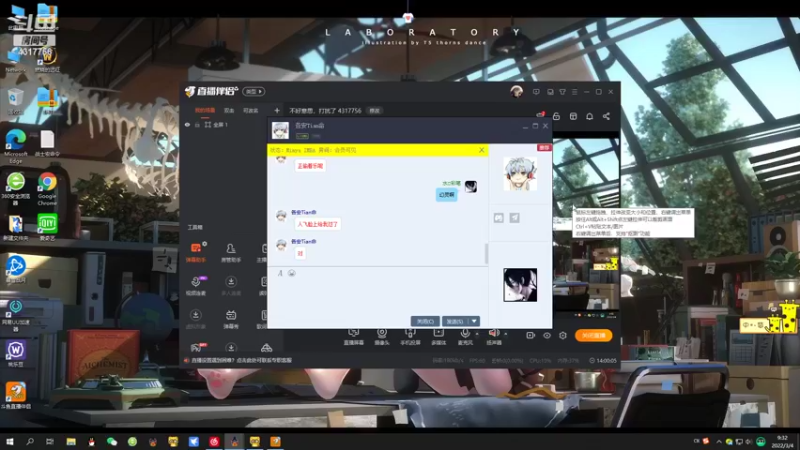800x450 pixels.
Task: Click the chat contact avatar in the header
Action: 280,130
